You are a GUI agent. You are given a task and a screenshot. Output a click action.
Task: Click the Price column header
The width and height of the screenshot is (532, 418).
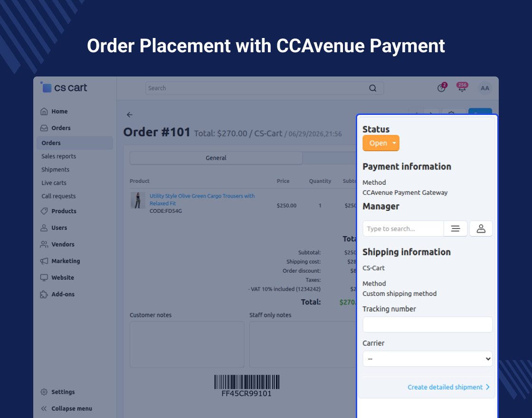(283, 181)
